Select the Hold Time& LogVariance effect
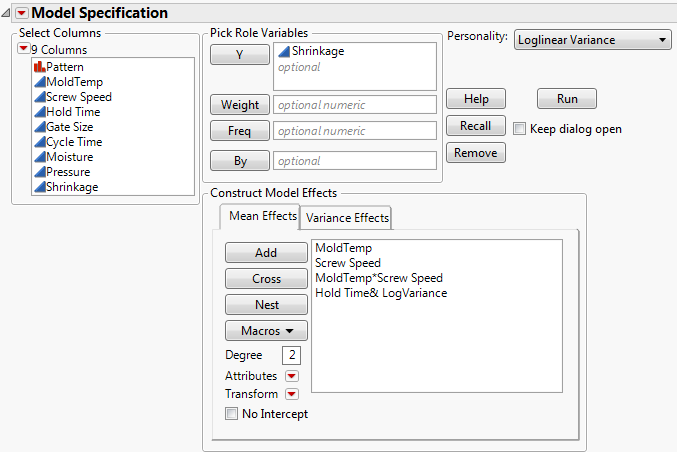The width and height of the screenshot is (677, 452). [x=381, y=293]
